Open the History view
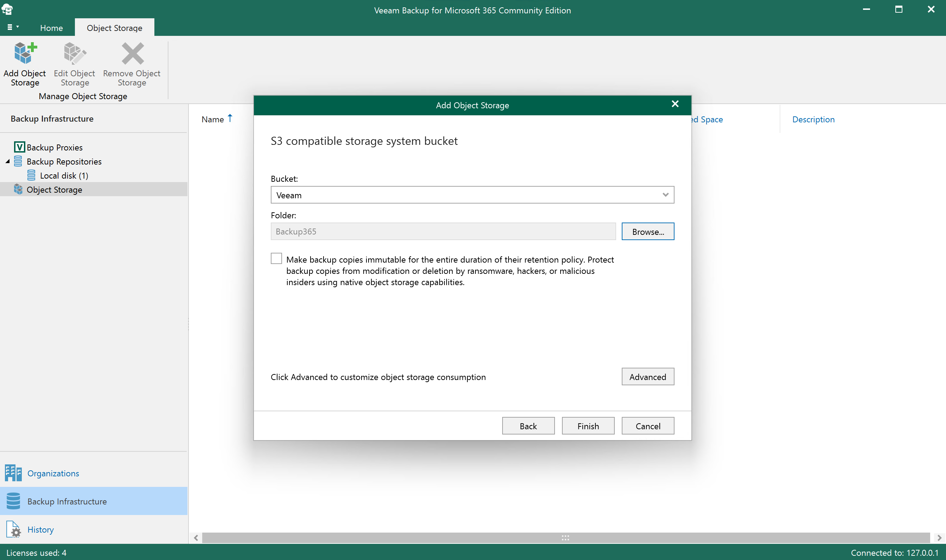946x560 pixels. (x=40, y=529)
